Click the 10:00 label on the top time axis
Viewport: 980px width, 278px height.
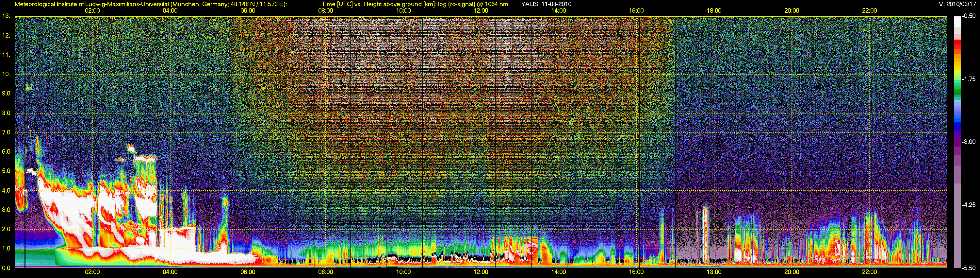(403, 11)
